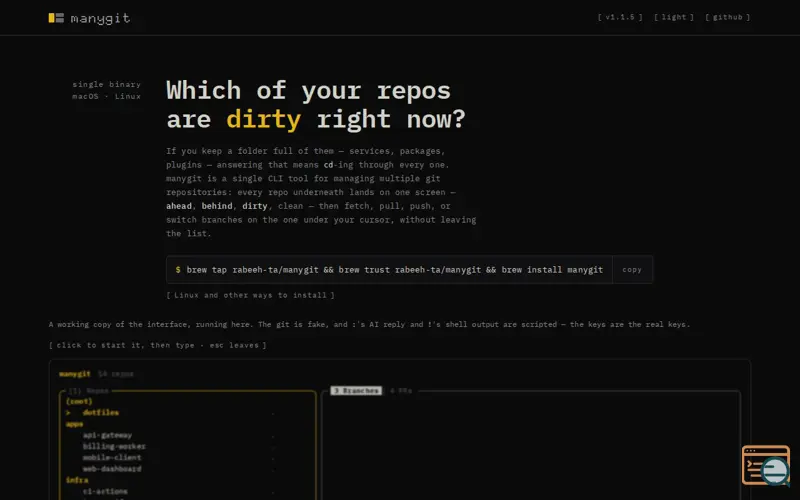Screen dimensions: 800x500
Task: Switch to the 4 PRs tab
Action: click(x=401, y=391)
